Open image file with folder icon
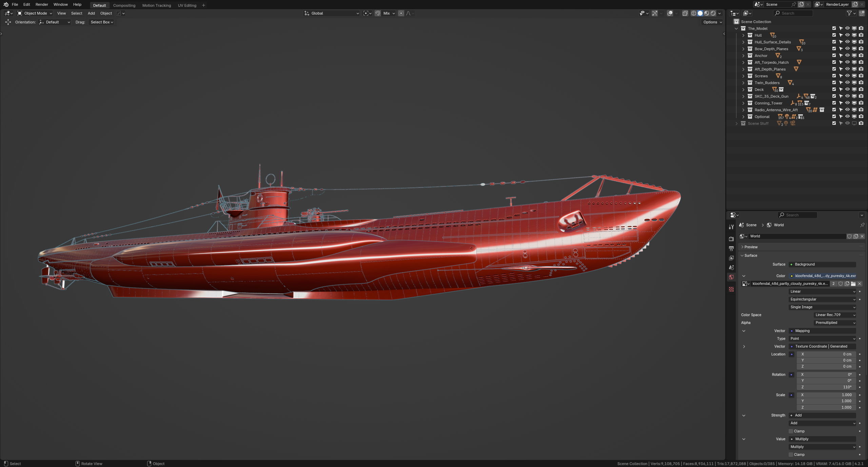Viewport: 868px width, 467px height. (853, 284)
